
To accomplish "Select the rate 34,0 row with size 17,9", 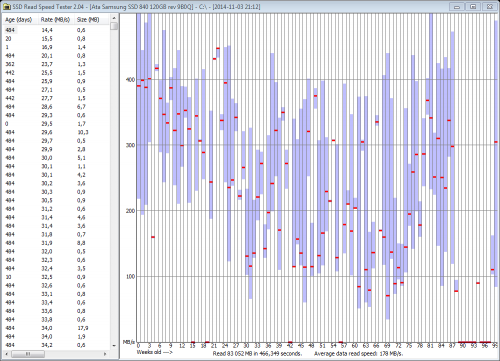I will pos(56,328).
